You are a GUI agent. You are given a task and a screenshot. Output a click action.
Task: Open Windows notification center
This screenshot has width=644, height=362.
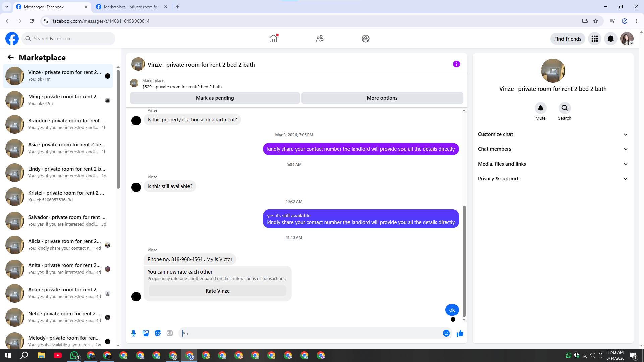point(633,355)
